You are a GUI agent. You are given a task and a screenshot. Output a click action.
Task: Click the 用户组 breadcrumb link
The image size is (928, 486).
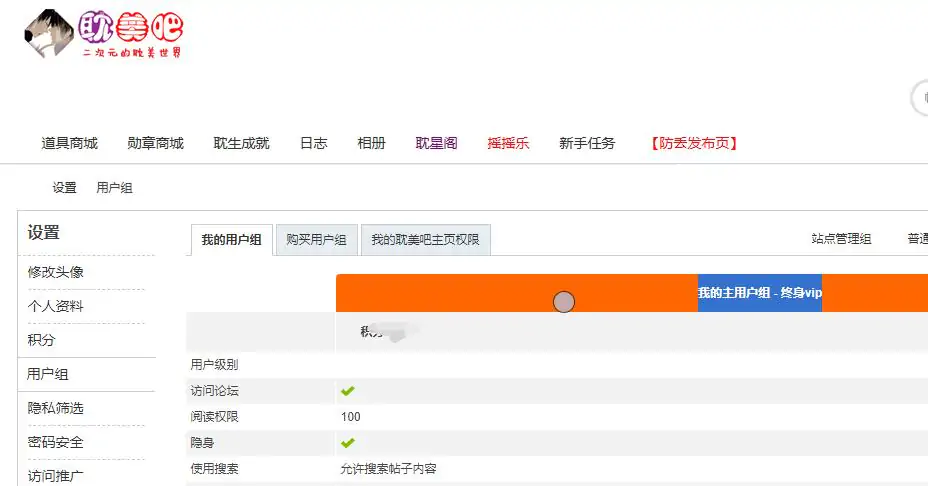pos(114,188)
